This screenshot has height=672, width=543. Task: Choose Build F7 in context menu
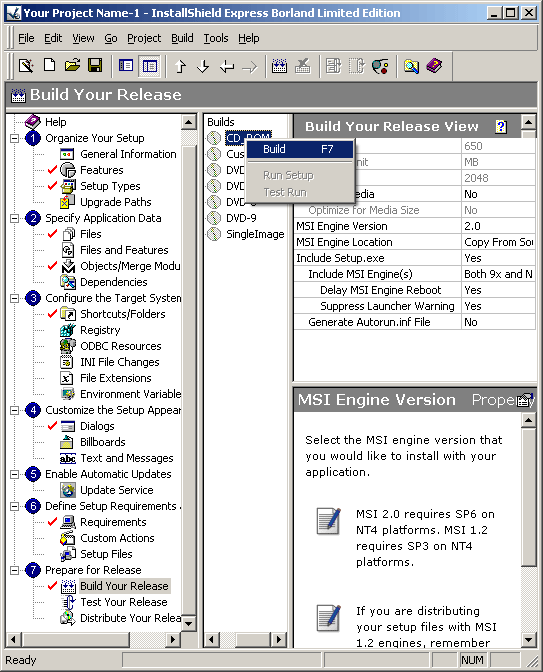click(300, 149)
